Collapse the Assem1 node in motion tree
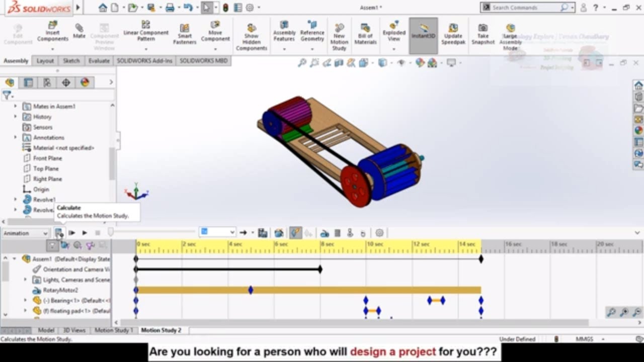The height and width of the screenshot is (362, 644). click(15, 258)
